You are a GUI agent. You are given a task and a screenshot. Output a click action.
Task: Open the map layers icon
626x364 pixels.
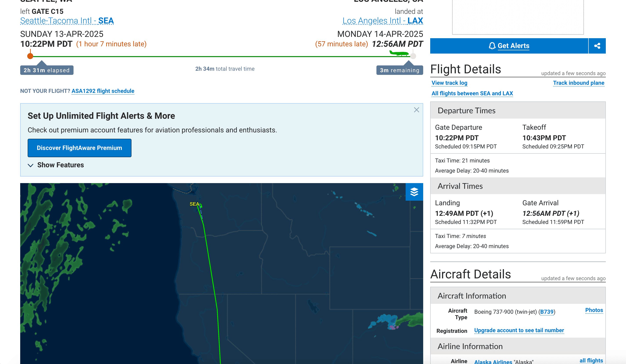(414, 192)
